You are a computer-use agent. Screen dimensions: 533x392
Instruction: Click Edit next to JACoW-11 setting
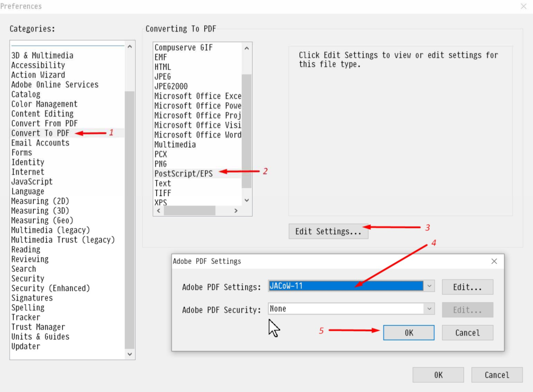click(x=467, y=287)
